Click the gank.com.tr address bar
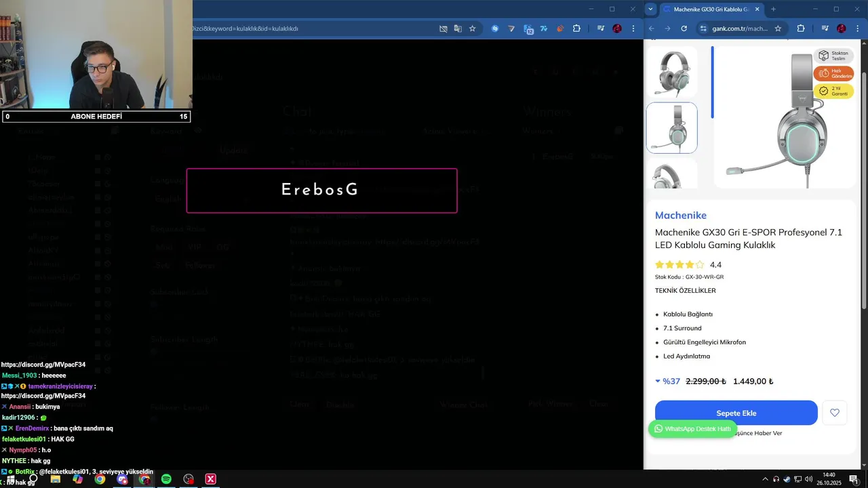This screenshot has width=868, height=488. click(x=739, y=28)
